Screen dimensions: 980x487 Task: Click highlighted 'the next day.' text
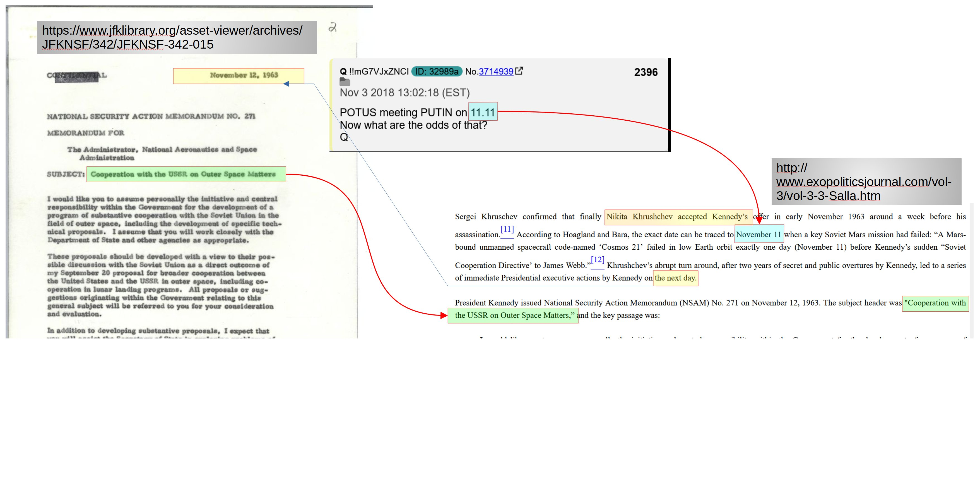click(x=675, y=278)
